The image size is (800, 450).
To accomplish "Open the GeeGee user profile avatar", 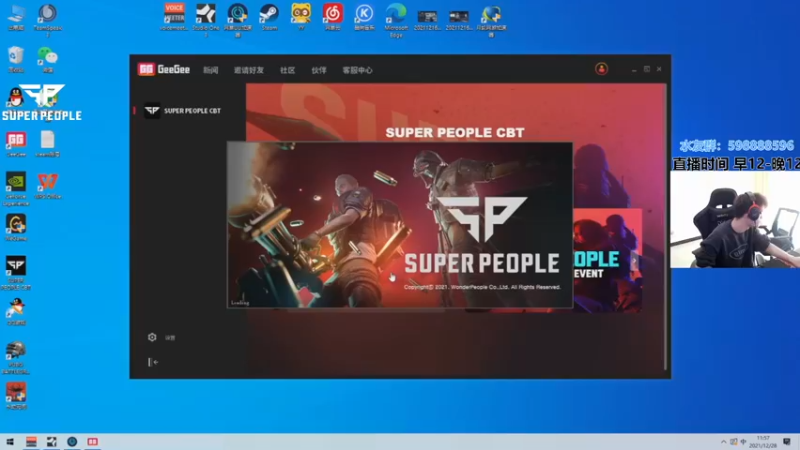I will point(601,69).
